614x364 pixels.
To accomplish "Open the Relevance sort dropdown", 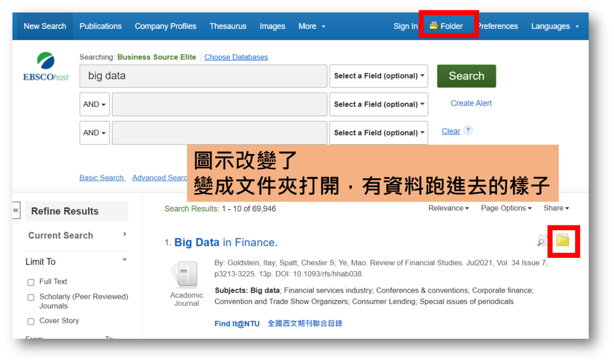I will [x=449, y=208].
